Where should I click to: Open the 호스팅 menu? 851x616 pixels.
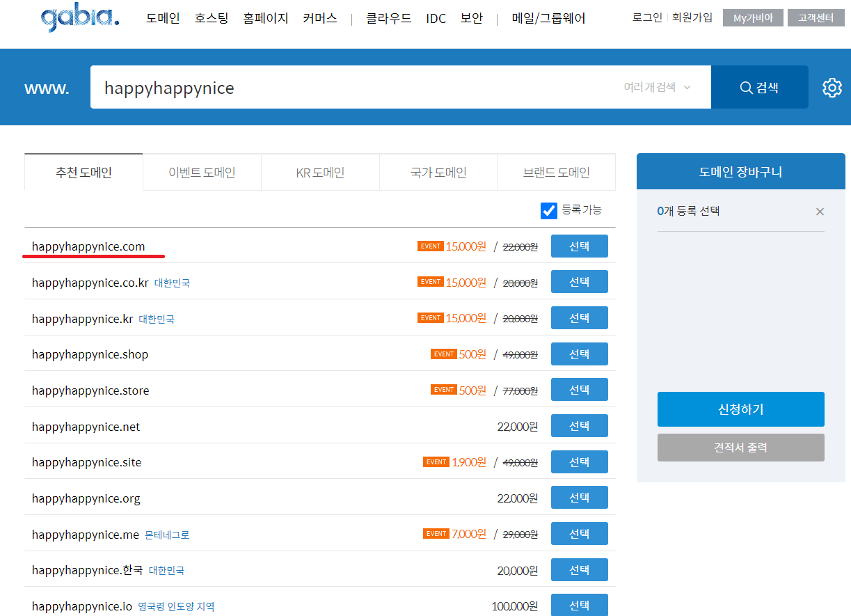[211, 18]
